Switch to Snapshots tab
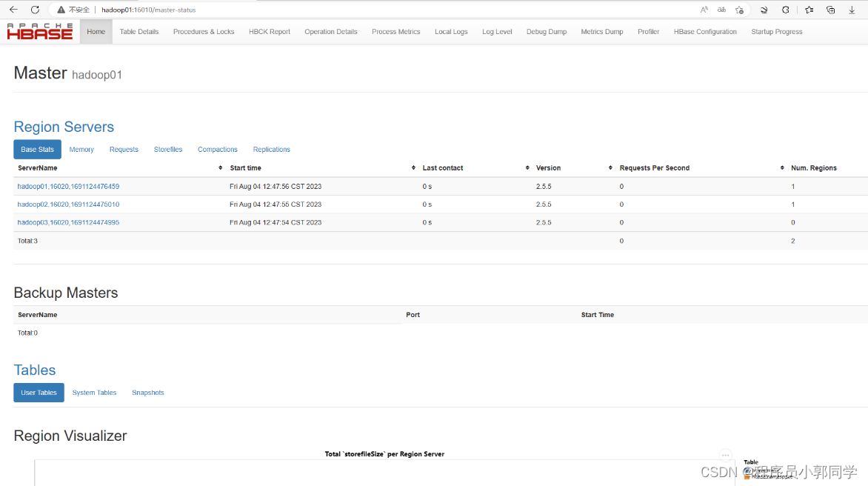 [x=148, y=393]
